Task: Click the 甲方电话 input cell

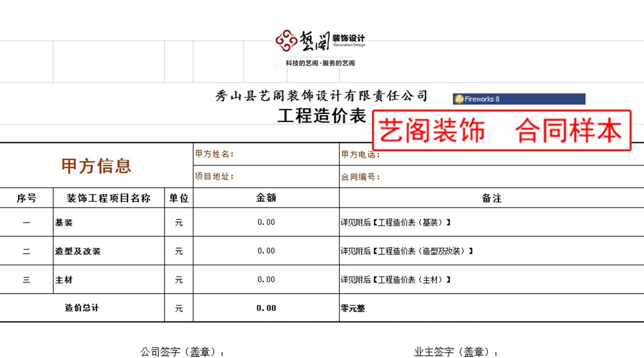Action: tap(491, 155)
